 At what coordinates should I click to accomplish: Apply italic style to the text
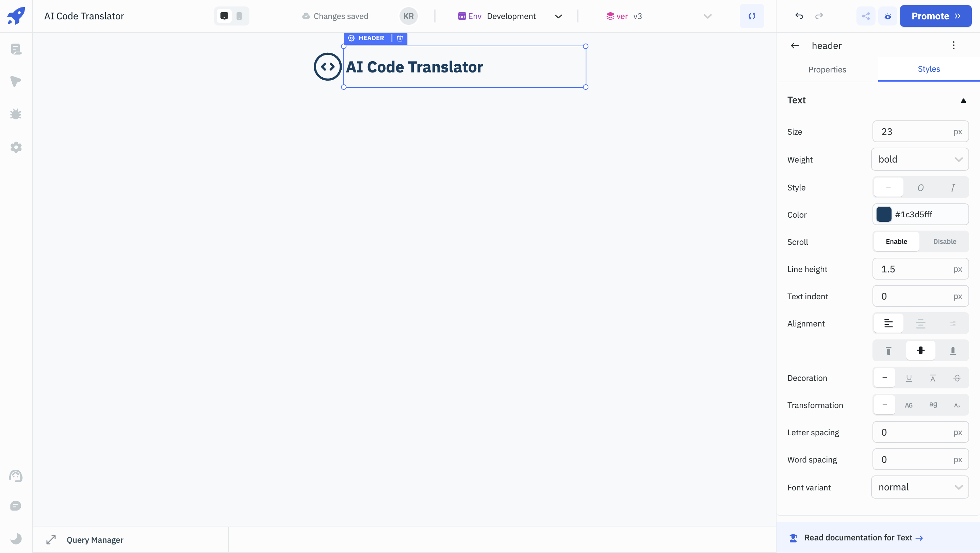953,187
